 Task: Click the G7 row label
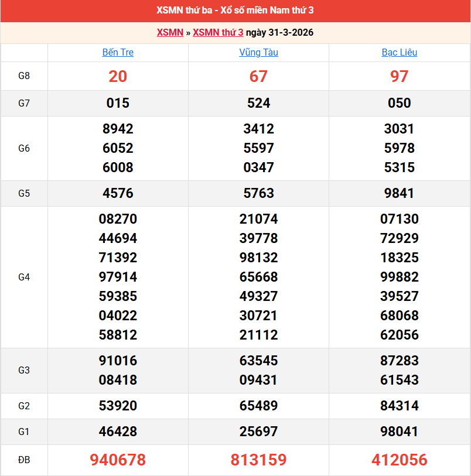pyautogui.click(x=24, y=103)
